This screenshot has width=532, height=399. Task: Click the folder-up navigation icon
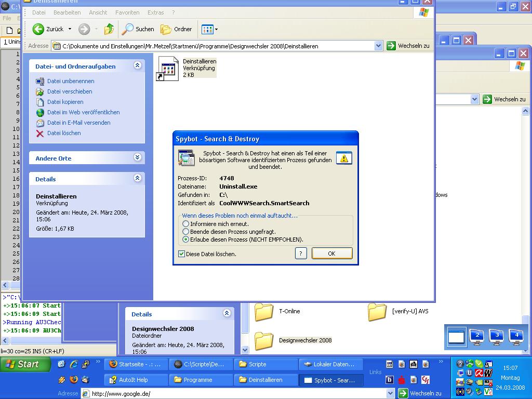click(109, 29)
